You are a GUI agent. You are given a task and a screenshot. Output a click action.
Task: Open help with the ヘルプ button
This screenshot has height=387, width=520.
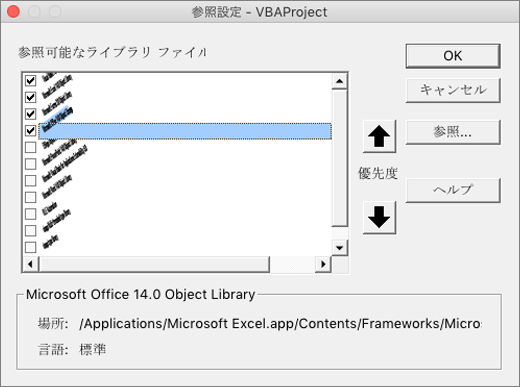click(x=453, y=190)
